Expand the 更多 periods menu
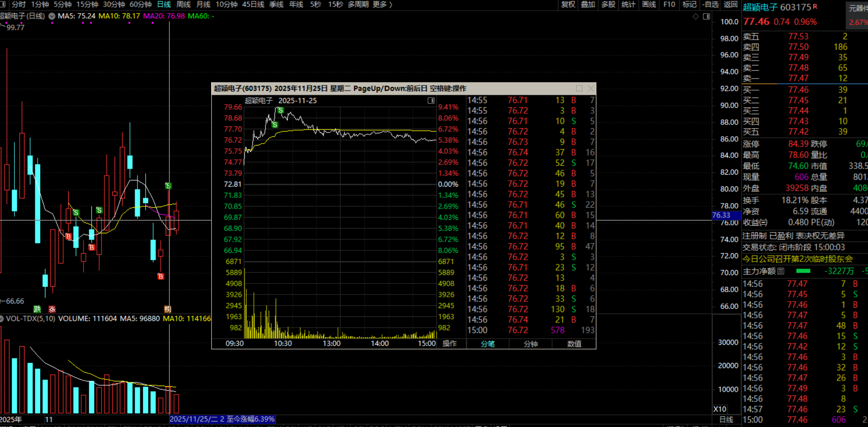868x427 pixels. coord(382,4)
